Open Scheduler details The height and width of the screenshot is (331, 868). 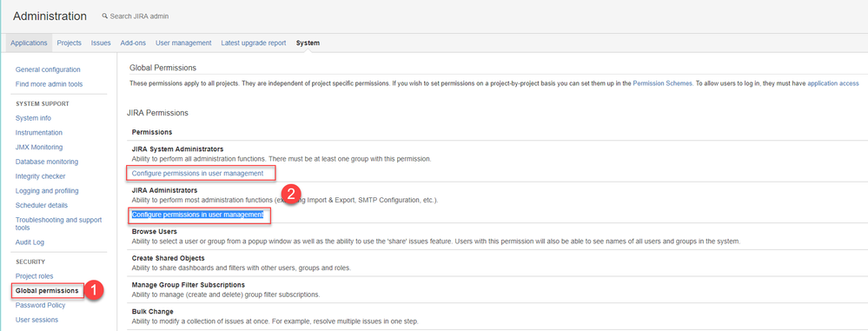pyautogui.click(x=42, y=205)
